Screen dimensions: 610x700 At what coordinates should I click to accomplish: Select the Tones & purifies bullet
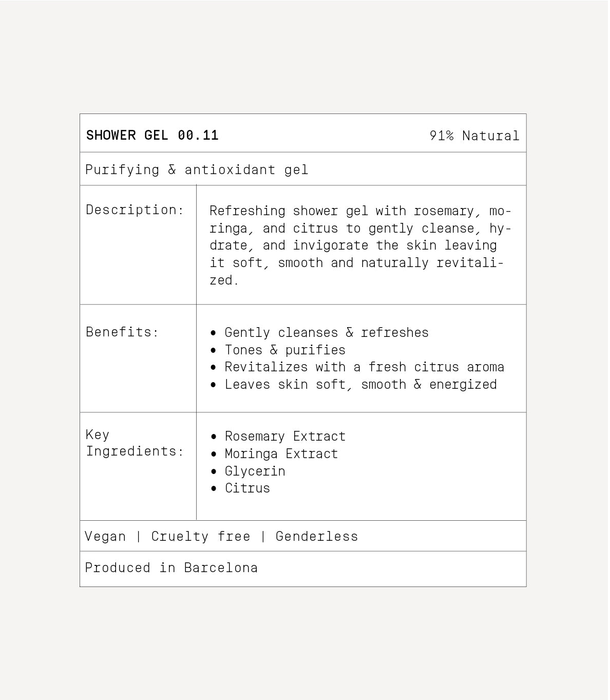[285, 350]
